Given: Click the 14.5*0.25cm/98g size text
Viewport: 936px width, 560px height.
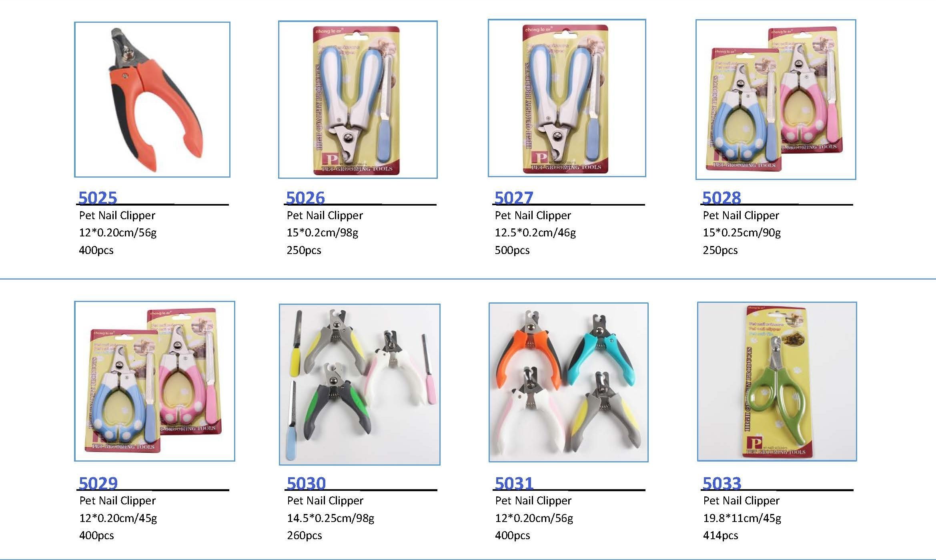Looking at the screenshot, I should coord(331,518).
